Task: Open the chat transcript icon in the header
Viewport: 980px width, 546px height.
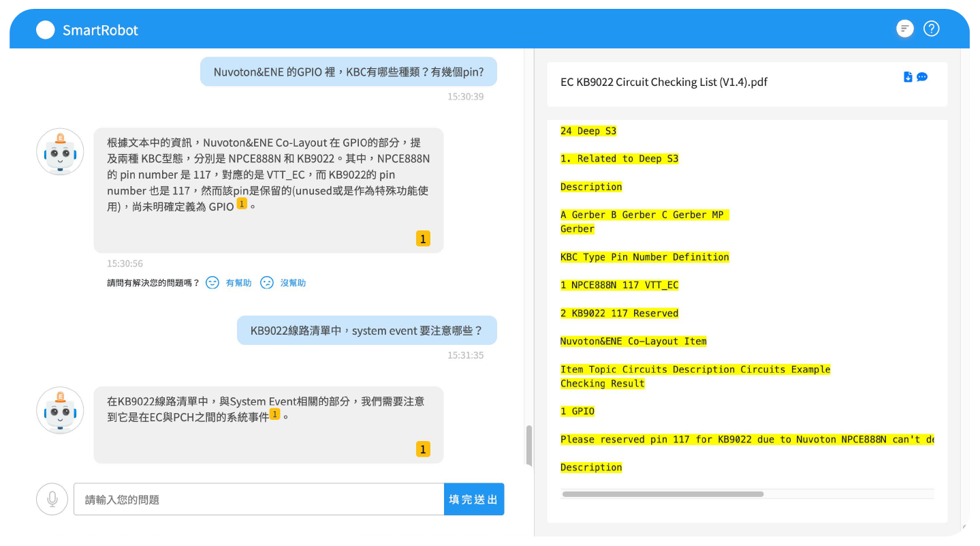Action: [904, 28]
